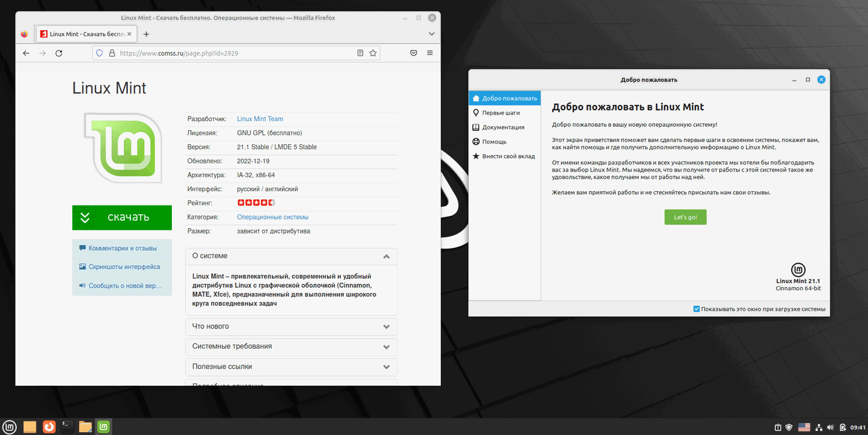Screen dimensions: 868x435
Task: Expand the Полезные ссылки section
Action: (292, 367)
